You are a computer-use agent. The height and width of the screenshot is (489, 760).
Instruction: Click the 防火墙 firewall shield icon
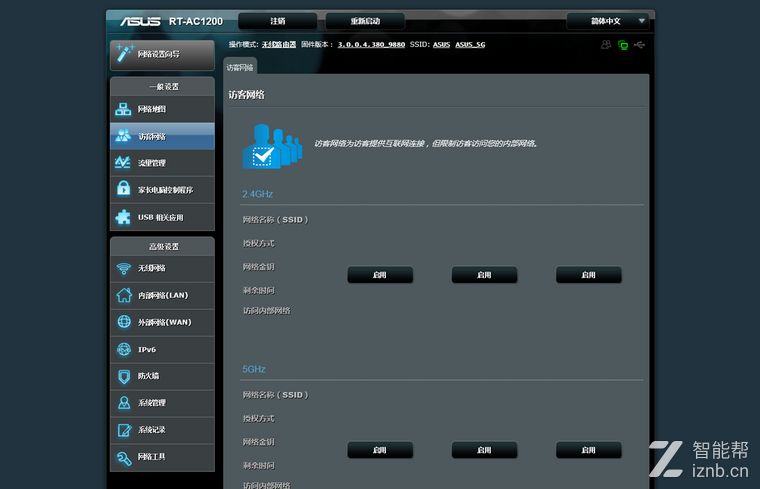pos(124,376)
